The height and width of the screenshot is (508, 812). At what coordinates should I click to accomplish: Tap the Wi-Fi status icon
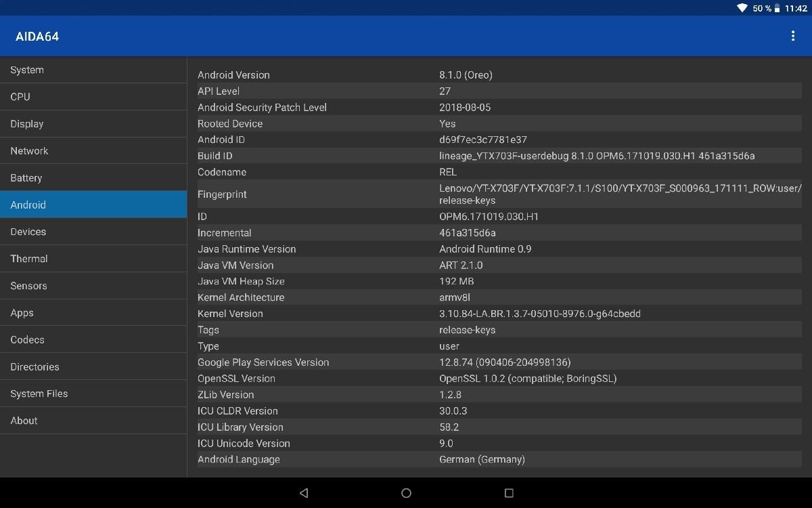tap(742, 8)
